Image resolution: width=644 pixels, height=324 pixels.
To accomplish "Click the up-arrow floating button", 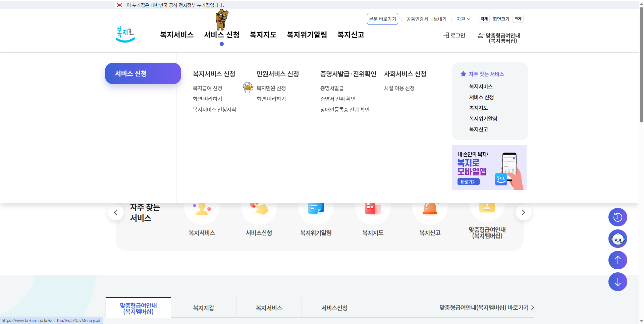I will tap(618, 260).
